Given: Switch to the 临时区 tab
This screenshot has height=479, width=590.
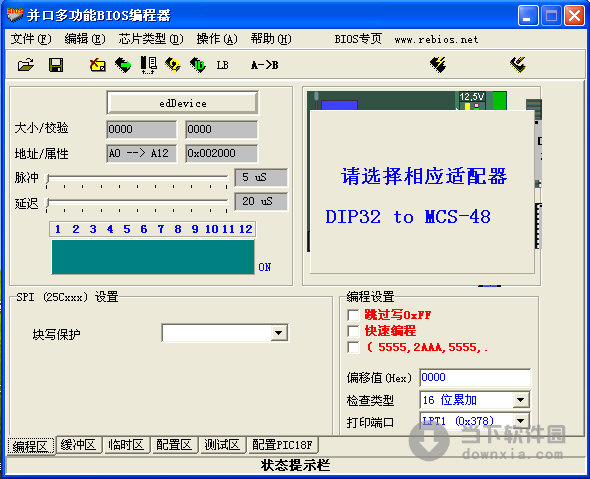Looking at the screenshot, I should click(126, 445).
